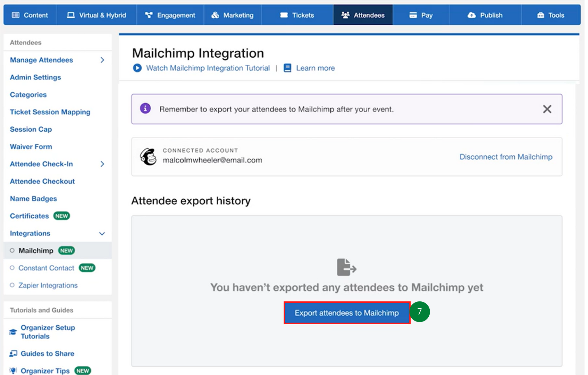Image resolution: width=588 pixels, height=375 pixels.
Task: Select Mailchimp integration item
Action: point(36,250)
